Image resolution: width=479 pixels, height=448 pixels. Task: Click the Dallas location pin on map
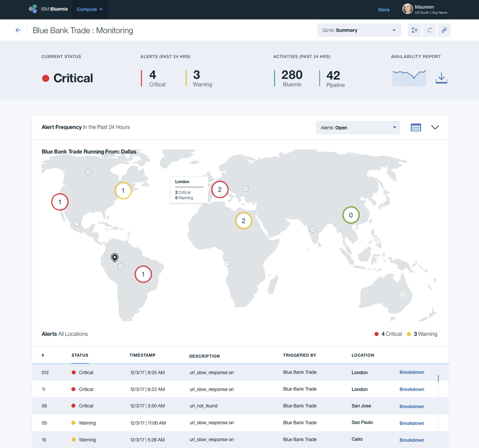click(115, 258)
